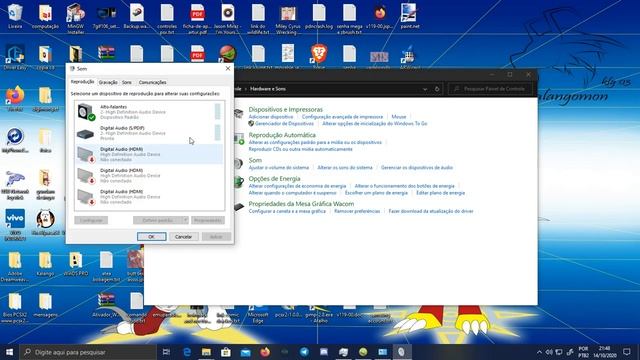The width and height of the screenshot is (640, 360).
Task: Click Ajustar o volume do sistema
Action: tap(279, 167)
